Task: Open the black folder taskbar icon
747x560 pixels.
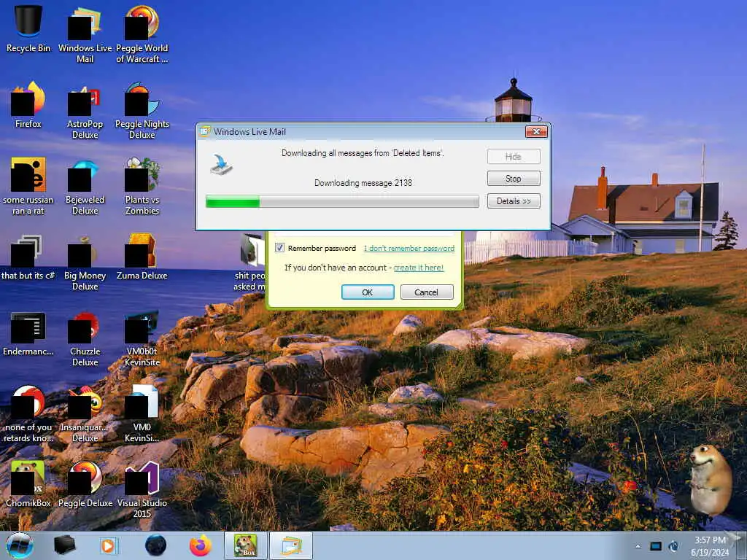Action: (64, 545)
